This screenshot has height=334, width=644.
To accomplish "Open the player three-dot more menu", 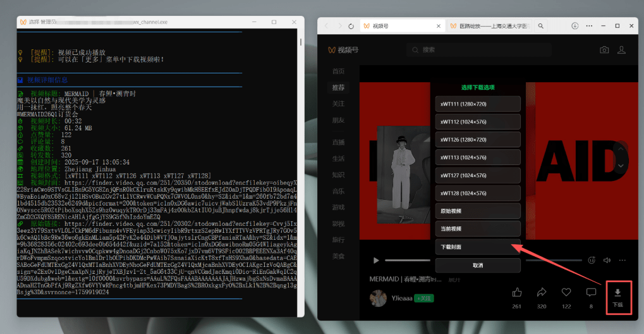I will click(x=623, y=260).
